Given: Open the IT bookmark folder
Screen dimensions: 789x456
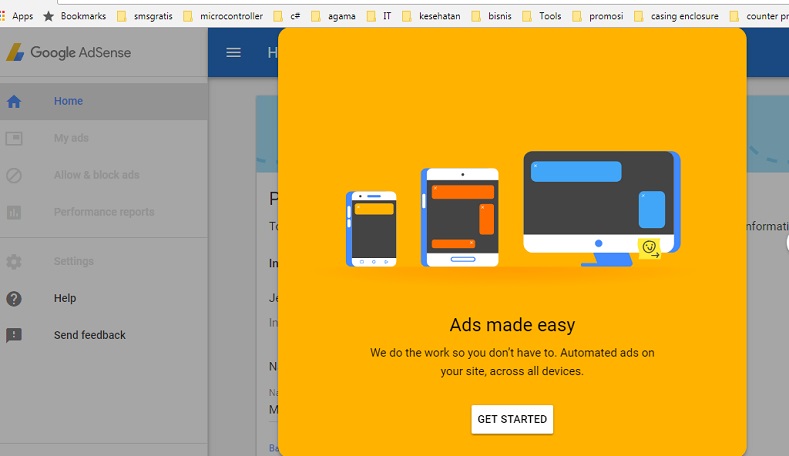Looking at the screenshot, I should pyautogui.click(x=379, y=16).
